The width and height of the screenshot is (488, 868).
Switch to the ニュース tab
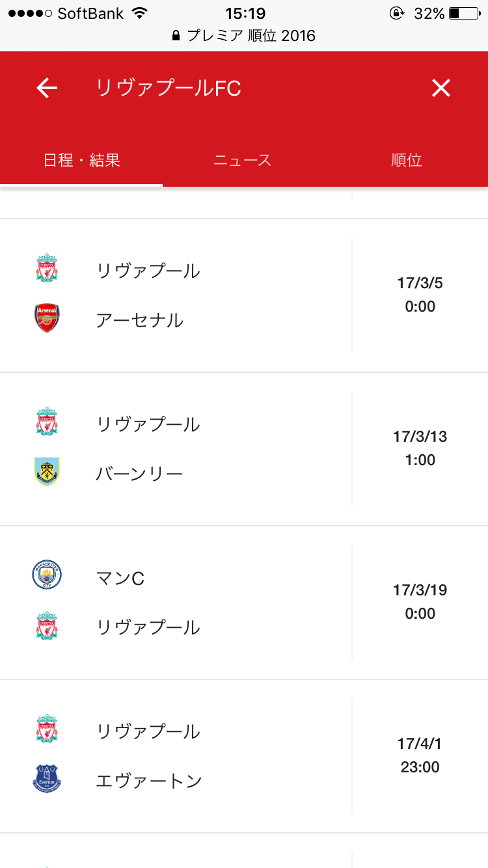coord(243,160)
